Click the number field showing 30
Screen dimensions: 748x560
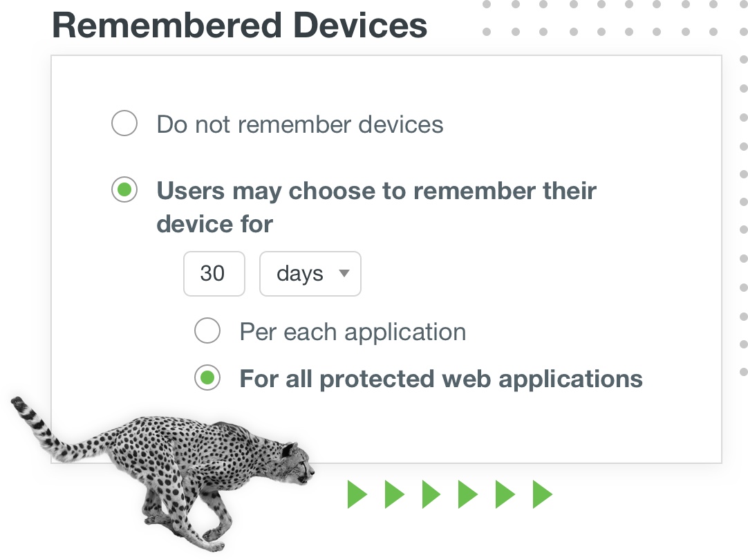click(214, 274)
